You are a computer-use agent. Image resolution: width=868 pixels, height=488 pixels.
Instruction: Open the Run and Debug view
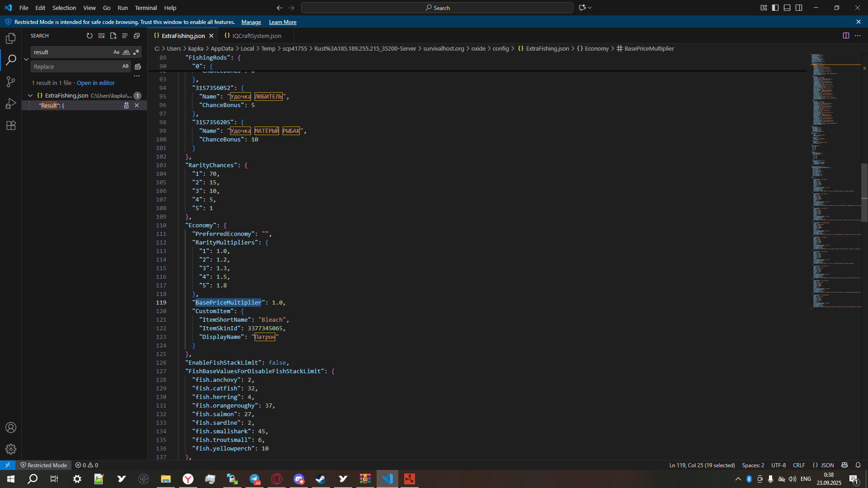click(x=11, y=103)
